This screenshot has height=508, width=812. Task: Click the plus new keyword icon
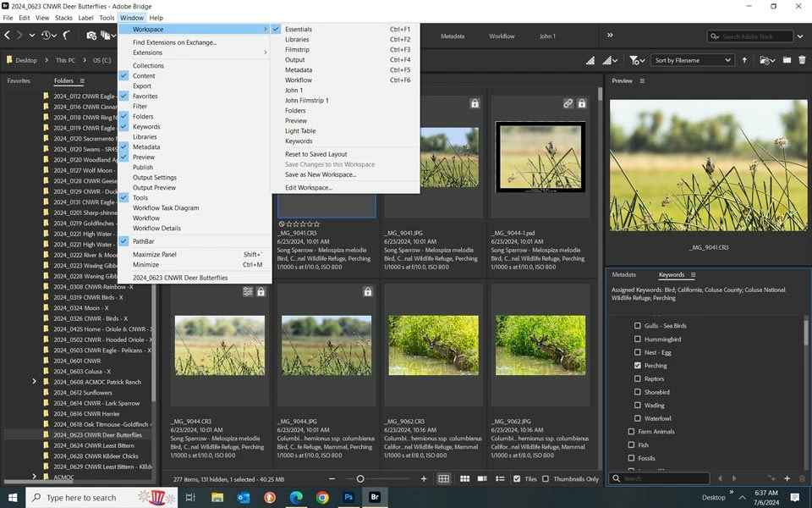click(x=787, y=478)
